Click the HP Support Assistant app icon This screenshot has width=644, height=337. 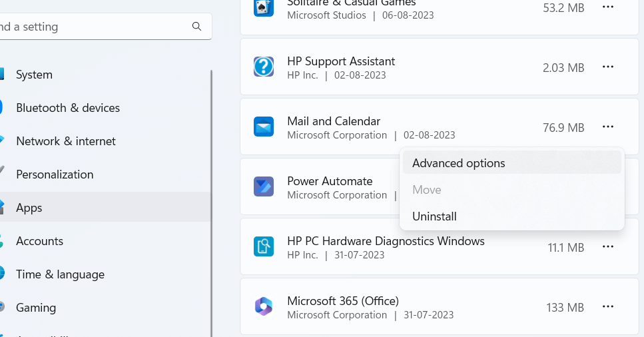(x=264, y=67)
